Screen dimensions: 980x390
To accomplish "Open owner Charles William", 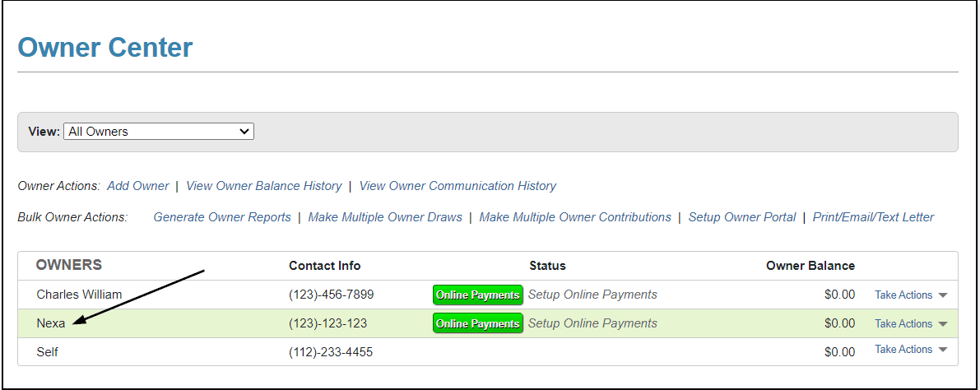I will pos(79,295).
